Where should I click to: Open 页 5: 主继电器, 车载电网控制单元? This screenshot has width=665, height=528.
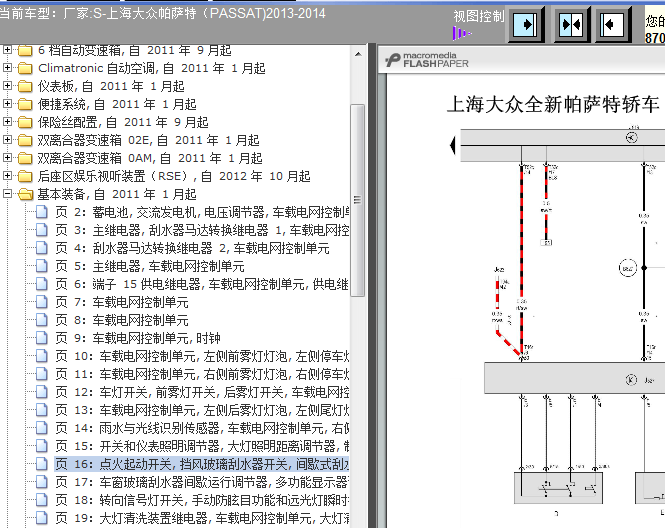pyautogui.click(x=150, y=266)
